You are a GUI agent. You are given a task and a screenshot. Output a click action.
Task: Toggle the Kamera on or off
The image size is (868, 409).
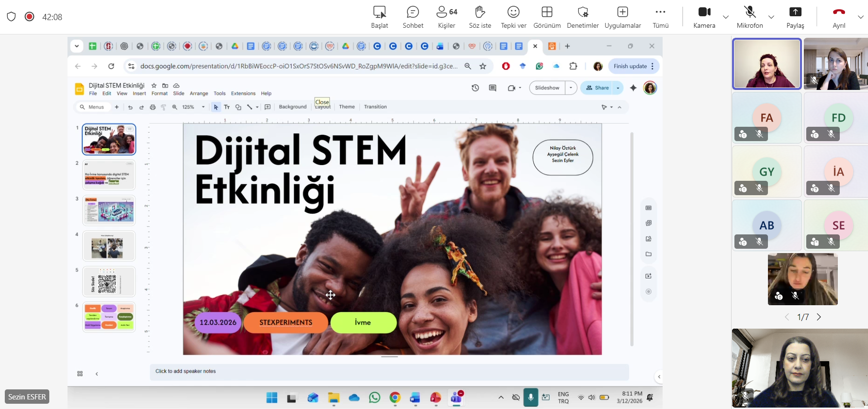pyautogui.click(x=704, y=17)
